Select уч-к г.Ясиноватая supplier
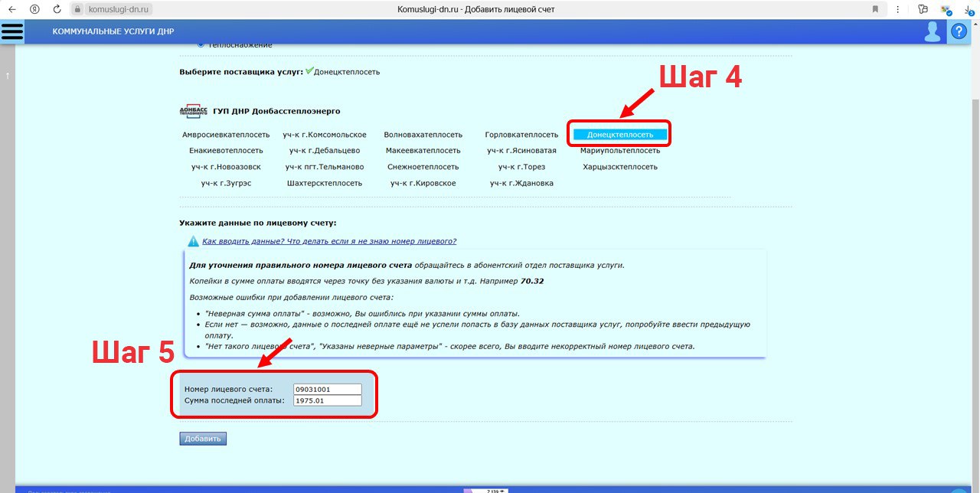 521,151
